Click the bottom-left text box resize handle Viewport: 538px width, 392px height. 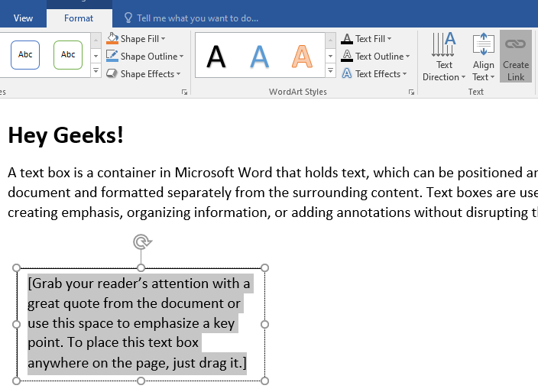(17, 381)
